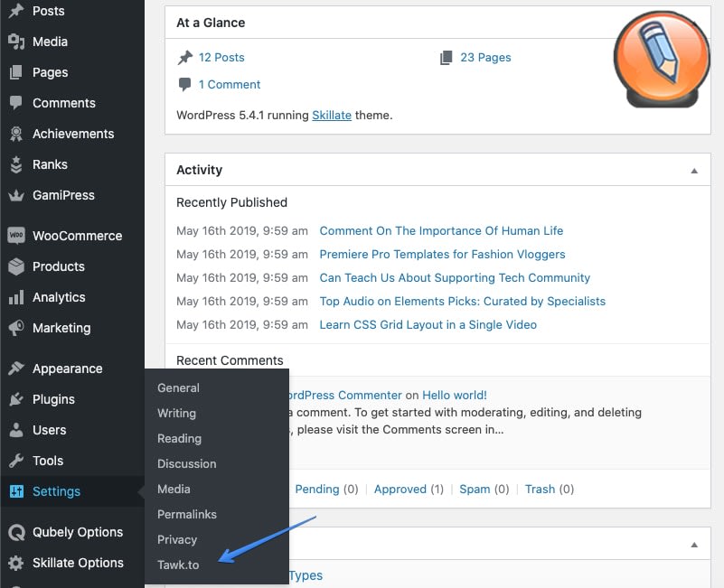724x588 pixels.
Task: Click the Pages icon in sidebar
Action: (16, 72)
